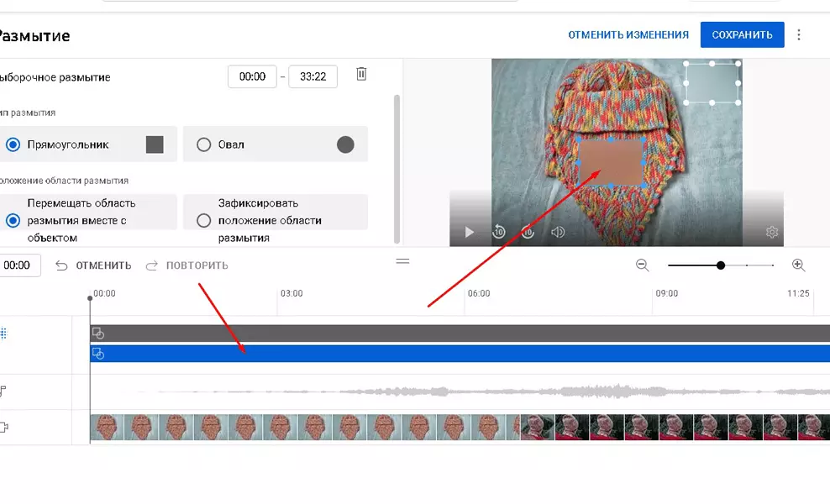Select the Овал blur shape
The image size is (830, 504).
pyautogui.click(x=276, y=144)
